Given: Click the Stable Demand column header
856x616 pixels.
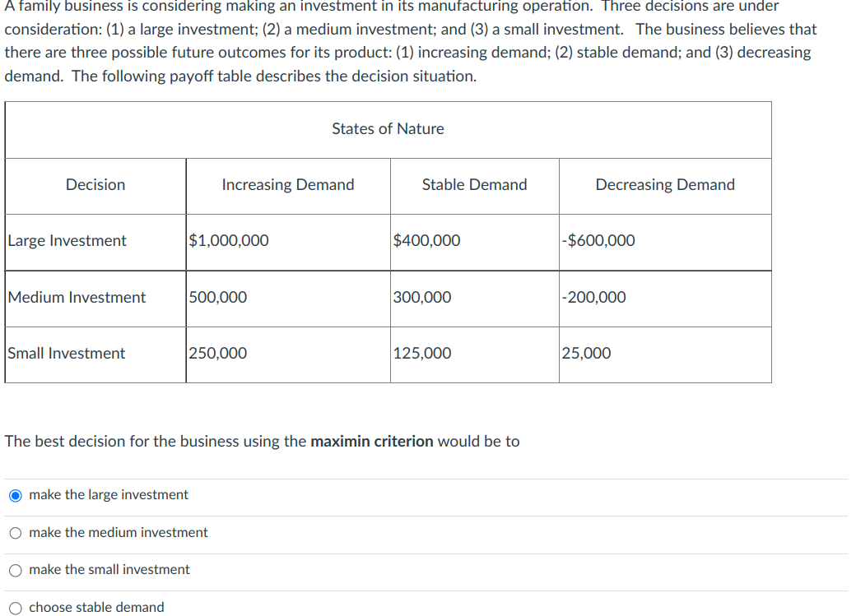Looking at the screenshot, I should (x=474, y=186).
